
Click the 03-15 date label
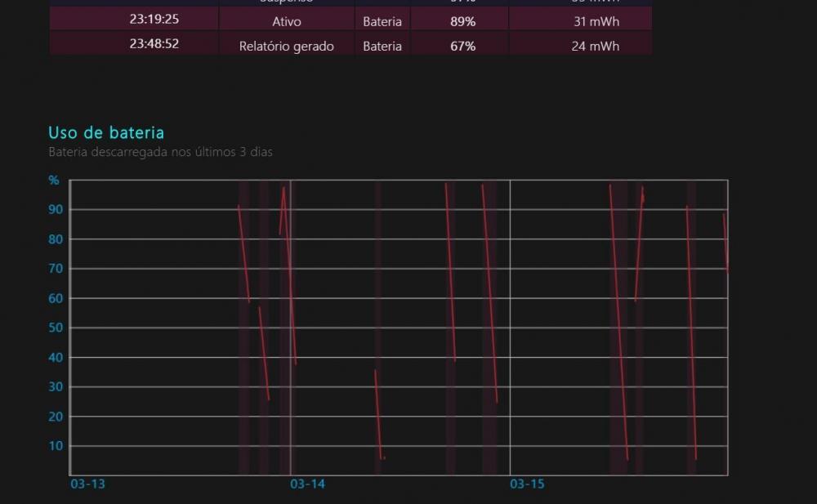point(527,484)
